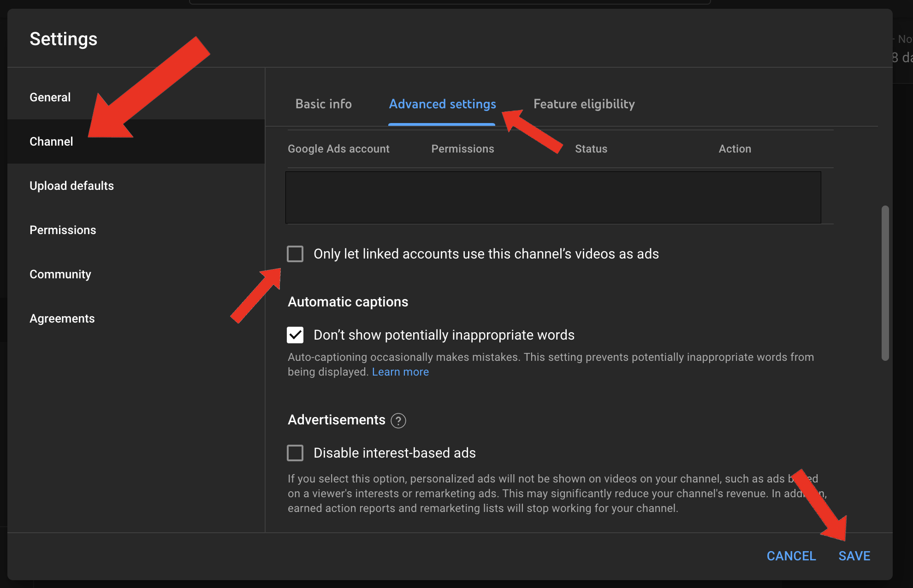Screen dimensions: 913x588
Task: Select the Advanced settings tab
Action: click(x=442, y=104)
